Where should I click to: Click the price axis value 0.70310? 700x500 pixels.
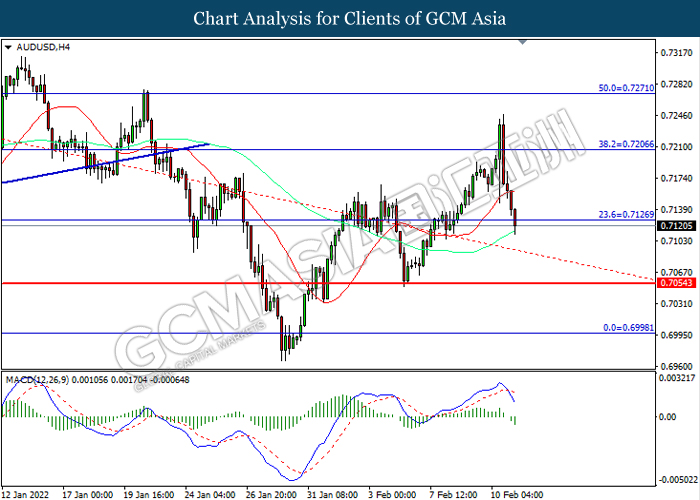tap(676, 304)
